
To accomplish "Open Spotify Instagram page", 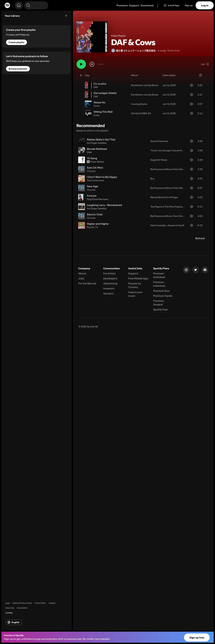I will click(x=186, y=270).
